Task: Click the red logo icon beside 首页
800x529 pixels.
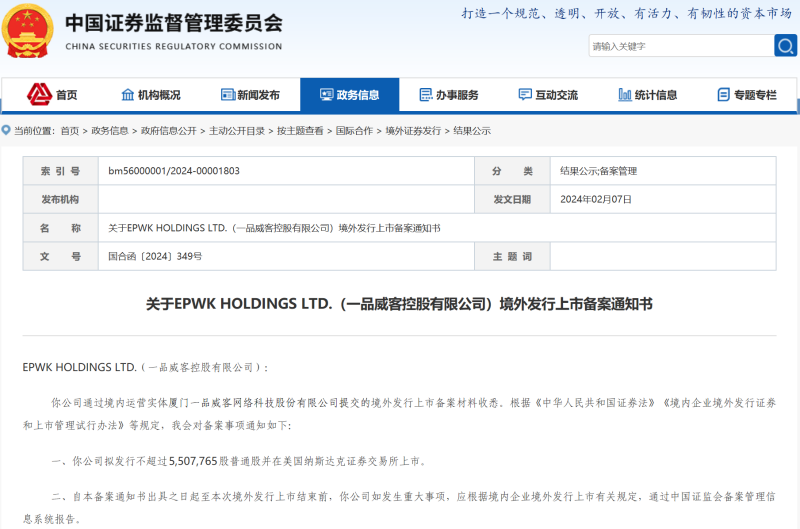Action: [x=39, y=94]
